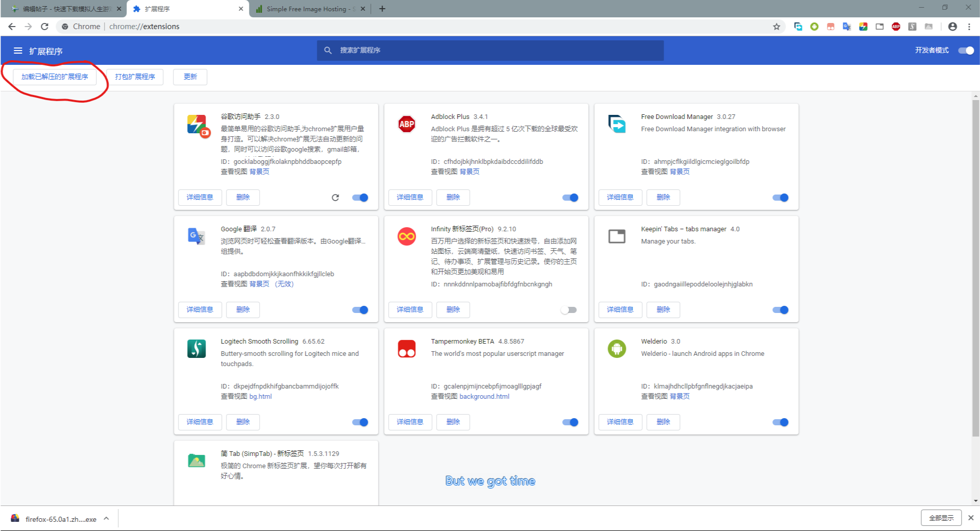980x531 pixels.
Task: Open the 背景页 link for Welderio
Action: pyautogui.click(x=680, y=396)
